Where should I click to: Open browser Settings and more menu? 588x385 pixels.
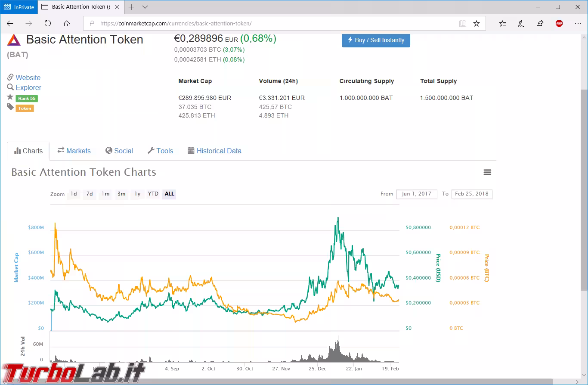(578, 24)
